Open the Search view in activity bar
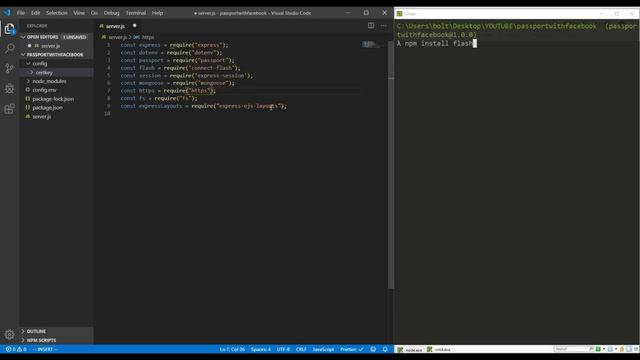 (9, 49)
